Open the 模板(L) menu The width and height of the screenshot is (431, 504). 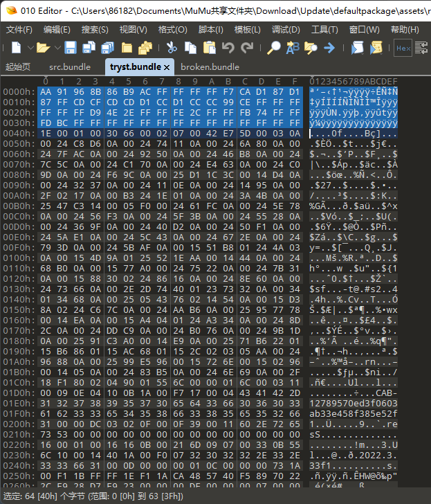click(247, 30)
